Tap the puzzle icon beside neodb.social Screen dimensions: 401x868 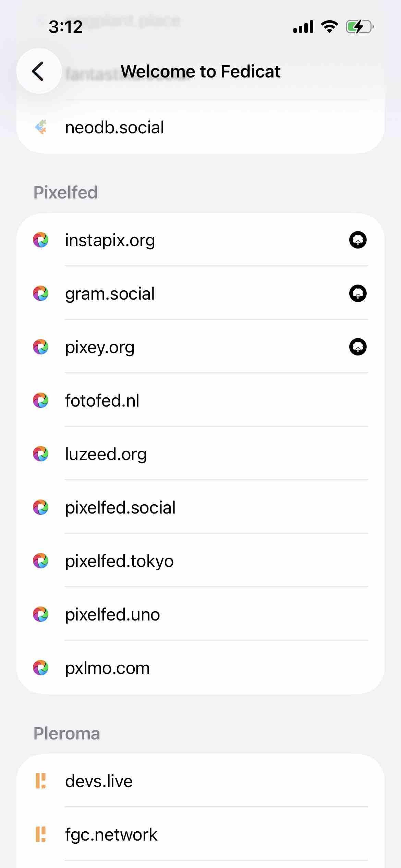[x=40, y=127]
